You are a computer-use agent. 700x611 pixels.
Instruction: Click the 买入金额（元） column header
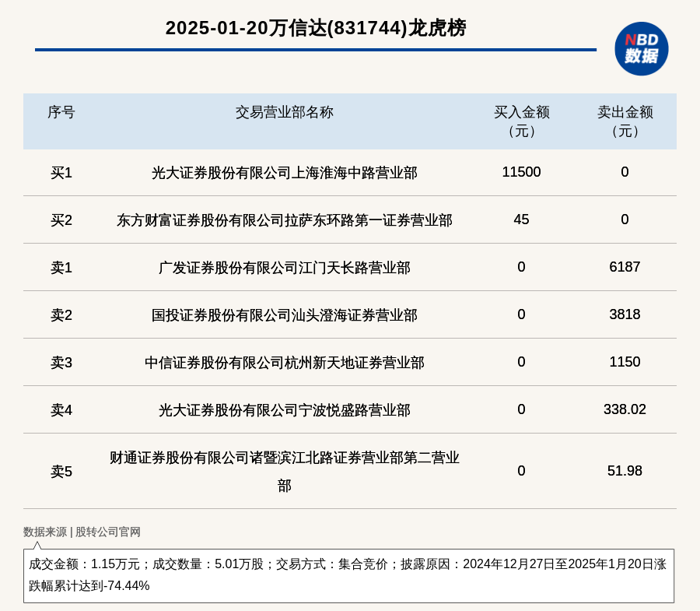coord(521,121)
